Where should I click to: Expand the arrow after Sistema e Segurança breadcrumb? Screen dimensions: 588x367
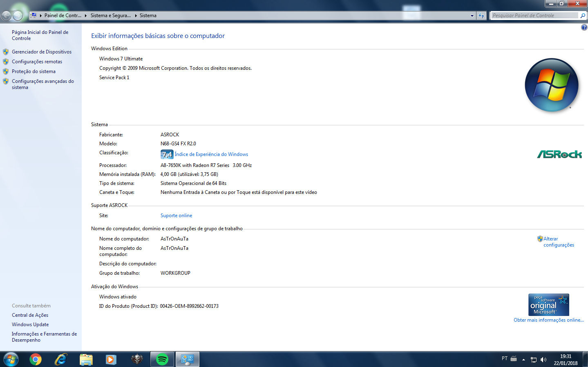pos(136,16)
